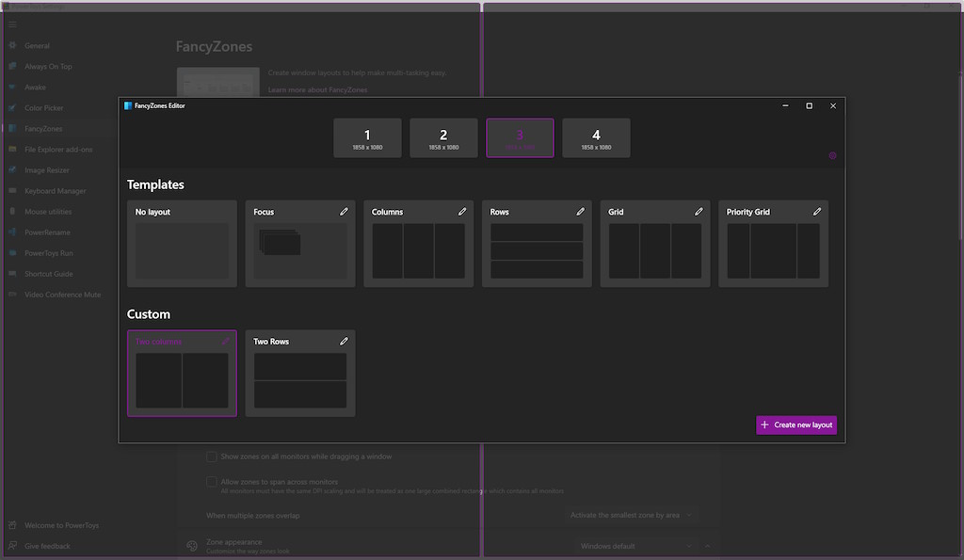Click the Color Picker sidebar icon
The height and width of the screenshot is (560, 964).
(x=12, y=107)
